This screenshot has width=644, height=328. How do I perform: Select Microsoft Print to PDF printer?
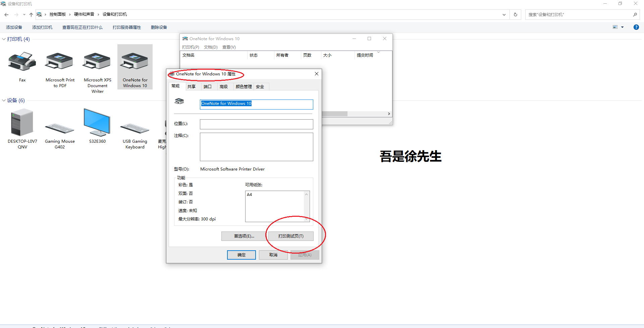[60, 62]
